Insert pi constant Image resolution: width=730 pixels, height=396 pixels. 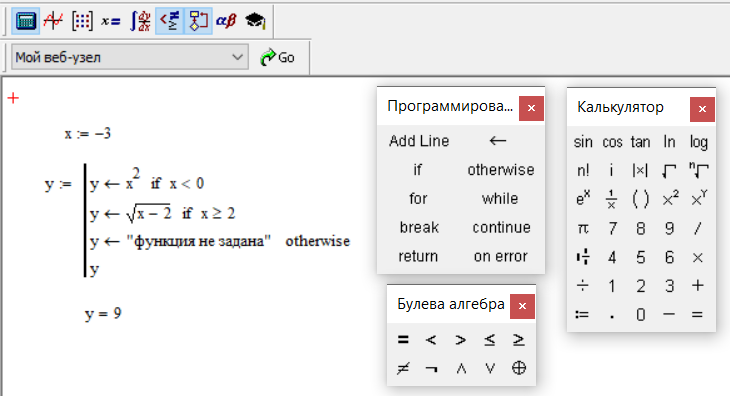pos(583,228)
